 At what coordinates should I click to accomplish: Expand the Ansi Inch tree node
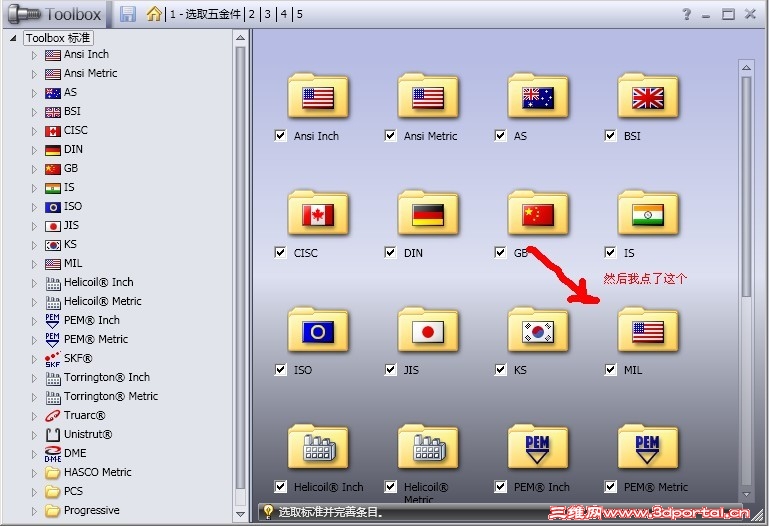(x=34, y=55)
